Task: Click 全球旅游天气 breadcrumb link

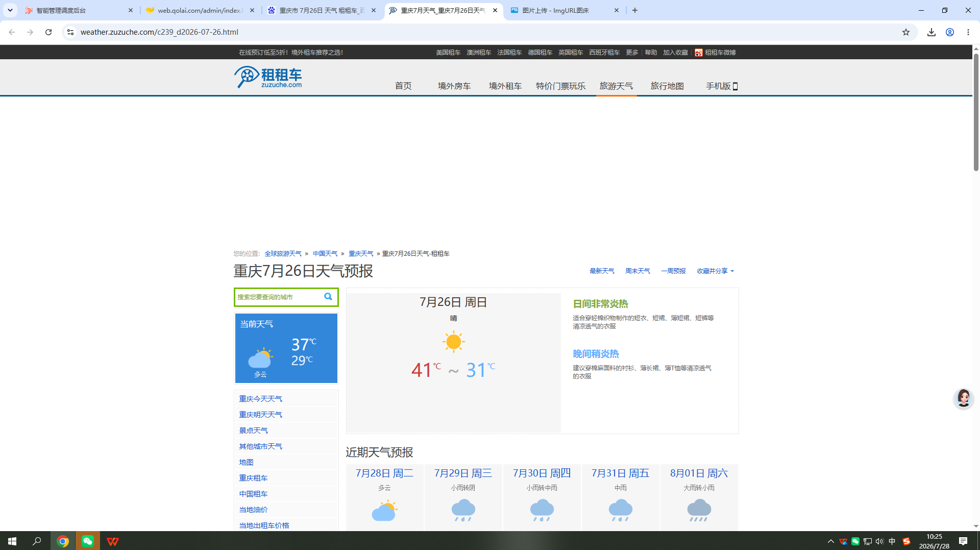Action: [x=283, y=254]
